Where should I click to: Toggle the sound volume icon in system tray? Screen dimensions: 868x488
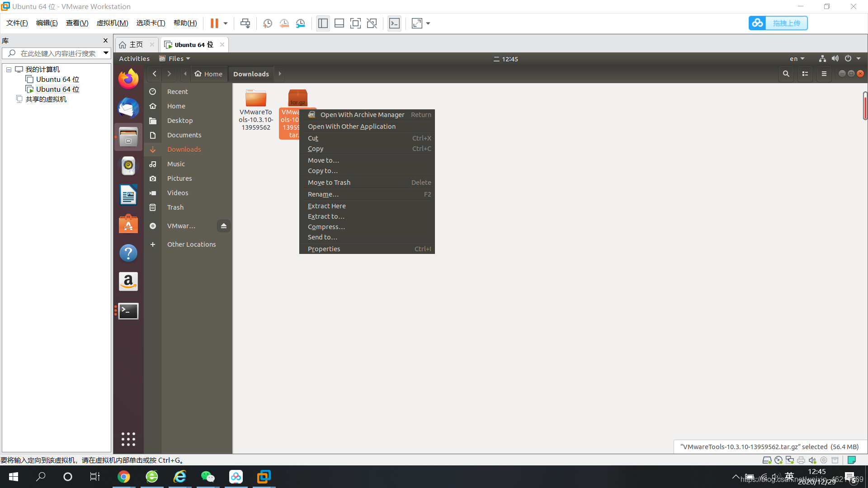tap(836, 58)
